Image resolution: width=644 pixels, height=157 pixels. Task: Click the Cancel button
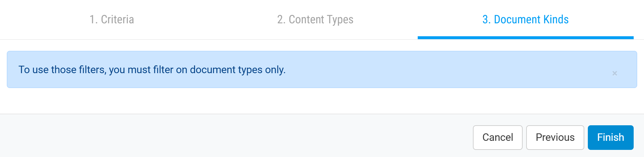[497, 137]
